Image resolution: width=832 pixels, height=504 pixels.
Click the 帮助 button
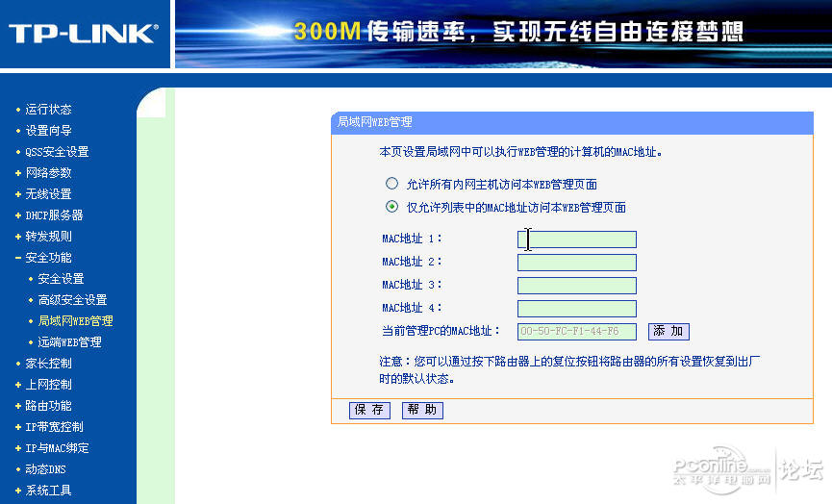422,410
